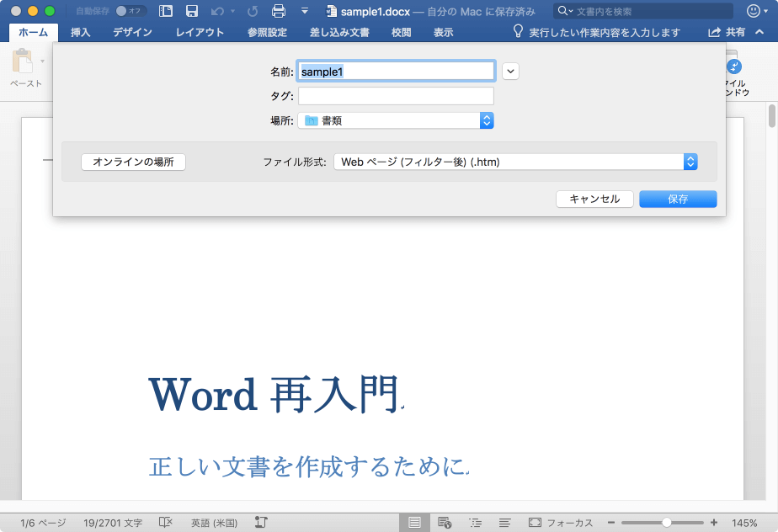Open the レイアウト tab

(x=200, y=32)
